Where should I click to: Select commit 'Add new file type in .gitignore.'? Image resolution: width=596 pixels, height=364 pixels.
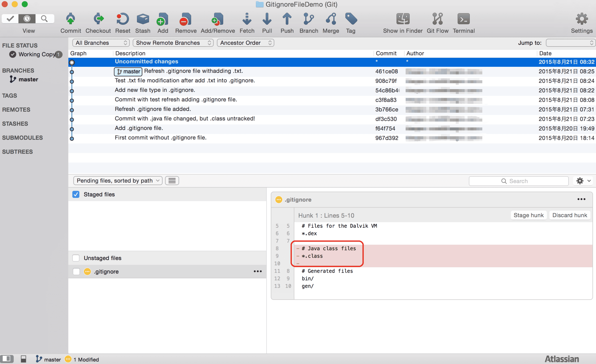[332, 90]
